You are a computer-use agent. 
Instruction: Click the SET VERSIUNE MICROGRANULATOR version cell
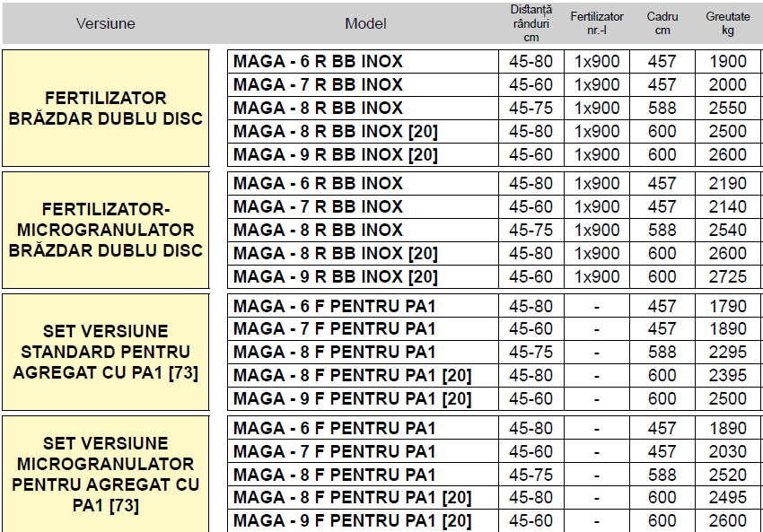click(x=106, y=475)
